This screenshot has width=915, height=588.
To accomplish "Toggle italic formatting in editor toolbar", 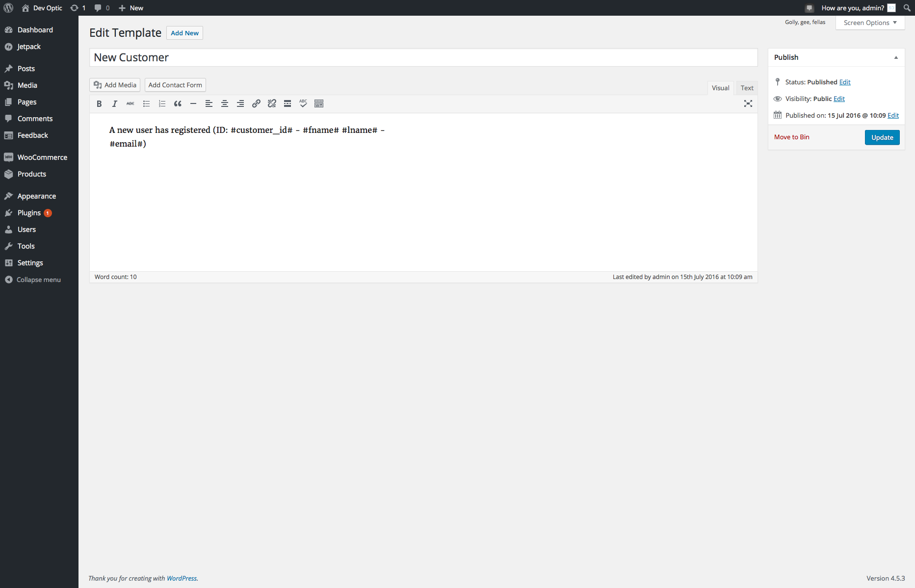I will (115, 103).
